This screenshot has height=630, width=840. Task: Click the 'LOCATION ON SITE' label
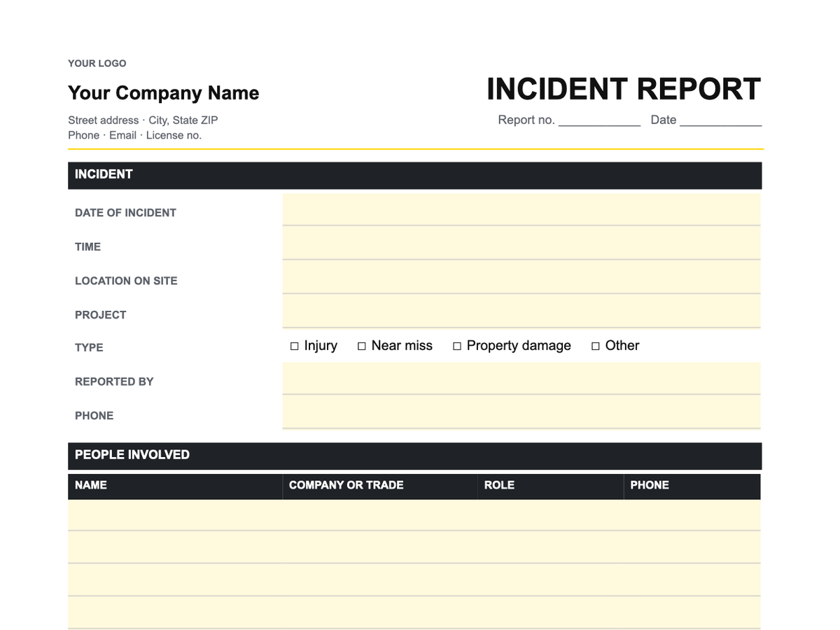[126, 281]
